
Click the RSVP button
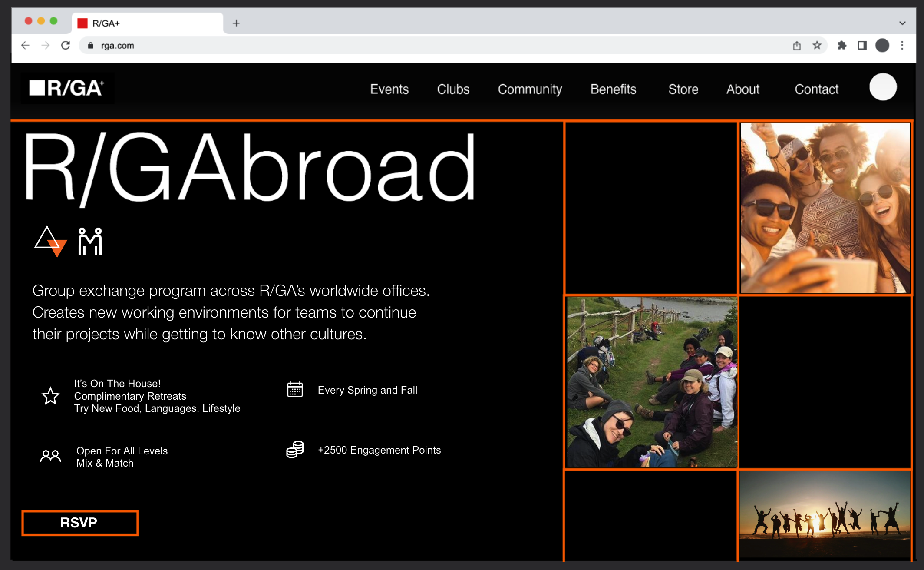[80, 523]
